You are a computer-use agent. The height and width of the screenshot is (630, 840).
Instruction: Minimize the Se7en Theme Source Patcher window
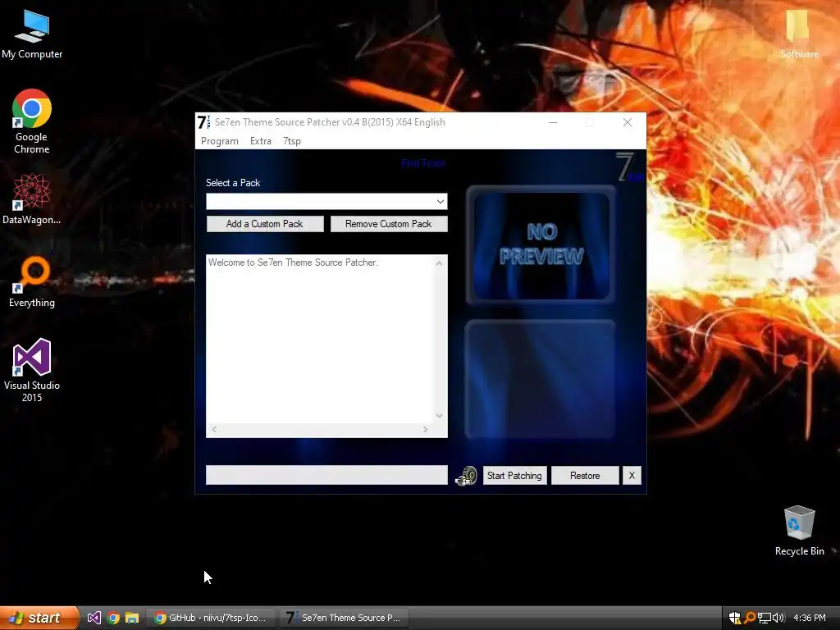point(553,123)
